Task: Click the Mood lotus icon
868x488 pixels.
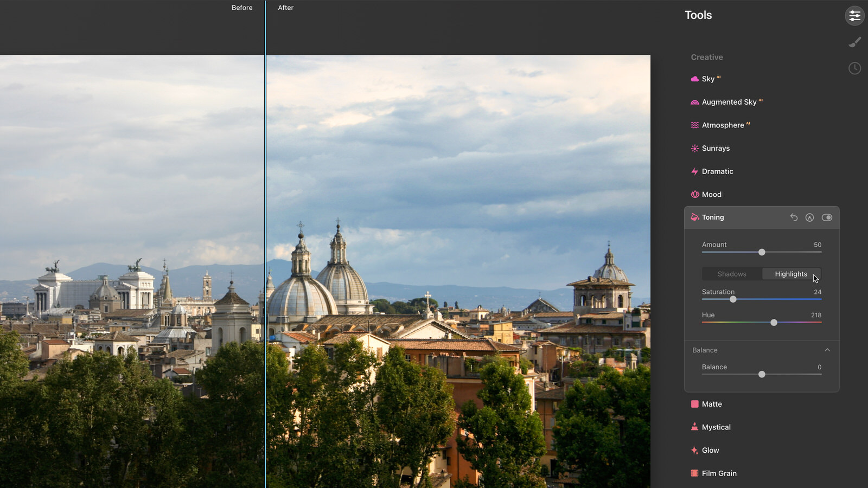Action: 694,194
